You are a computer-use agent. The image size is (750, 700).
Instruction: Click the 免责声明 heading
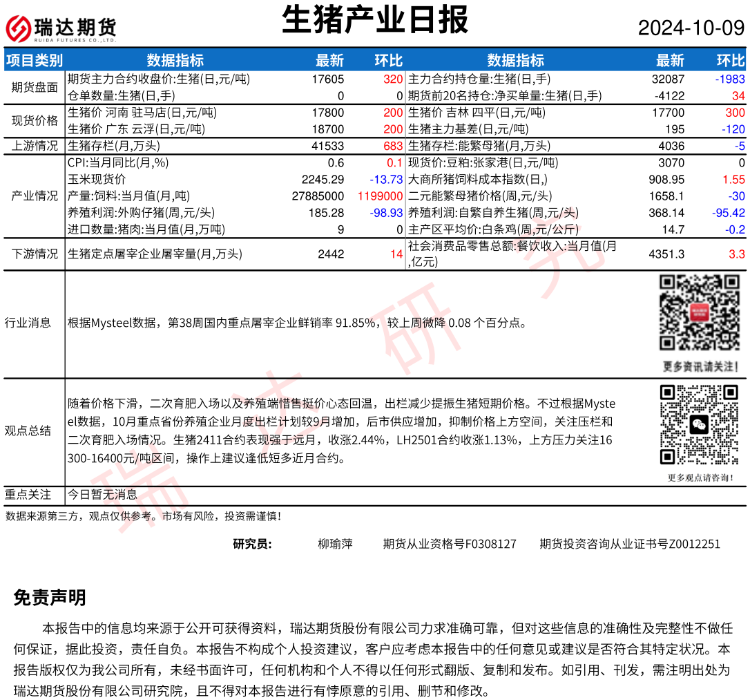click(x=50, y=598)
